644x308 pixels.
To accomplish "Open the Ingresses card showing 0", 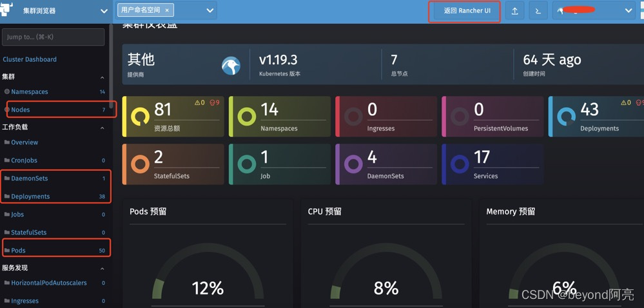I will (386, 117).
